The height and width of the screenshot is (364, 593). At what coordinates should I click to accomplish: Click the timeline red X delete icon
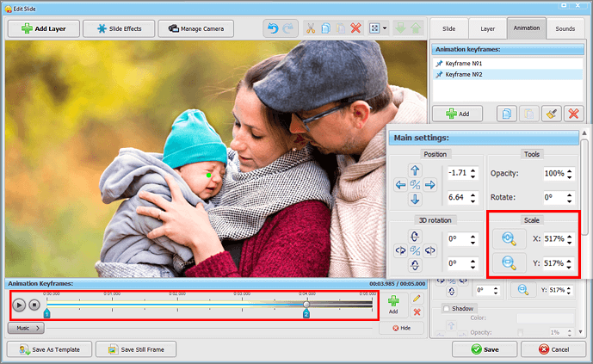click(417, 312)
